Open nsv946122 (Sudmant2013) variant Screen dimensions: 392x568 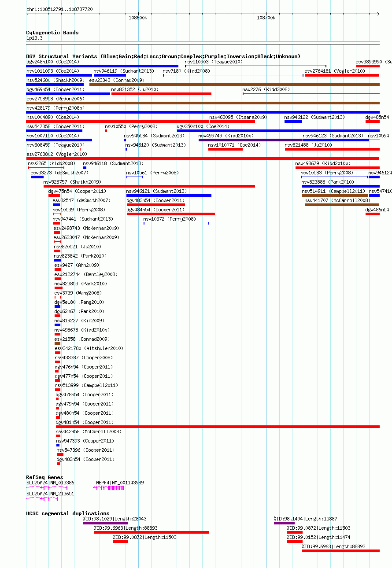coord(314,118)
